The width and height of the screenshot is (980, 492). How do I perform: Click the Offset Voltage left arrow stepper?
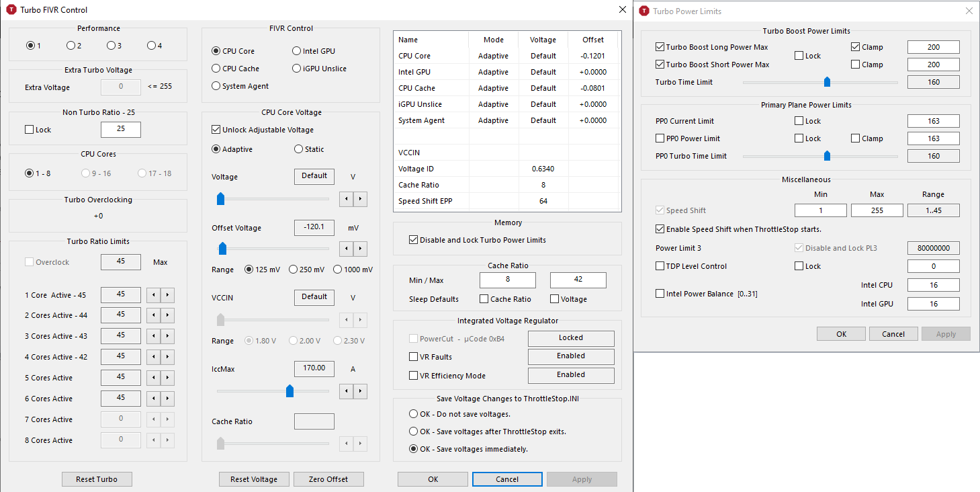pyautogui.click(x=347, y=249)
